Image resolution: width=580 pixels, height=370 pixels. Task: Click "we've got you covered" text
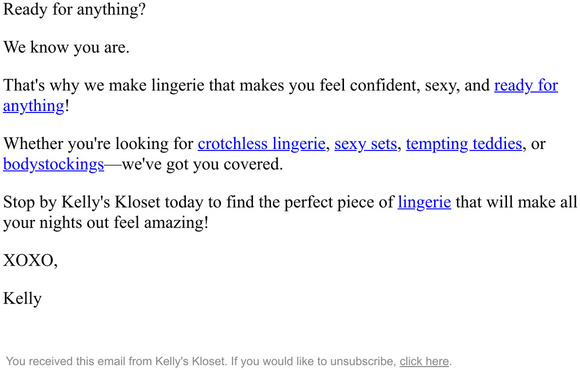202,164
